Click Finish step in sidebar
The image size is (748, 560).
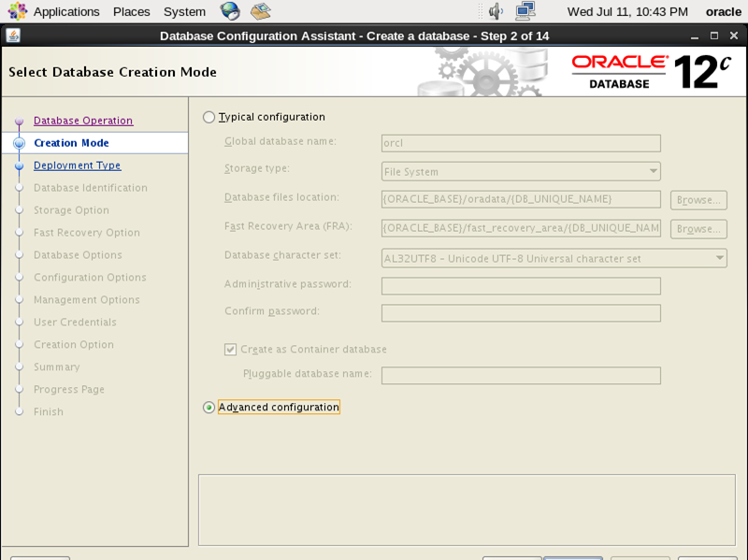tap(49, 411)
